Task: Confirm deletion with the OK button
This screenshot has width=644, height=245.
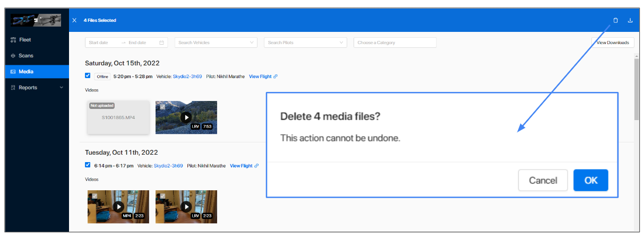Action: coord(590,181)
